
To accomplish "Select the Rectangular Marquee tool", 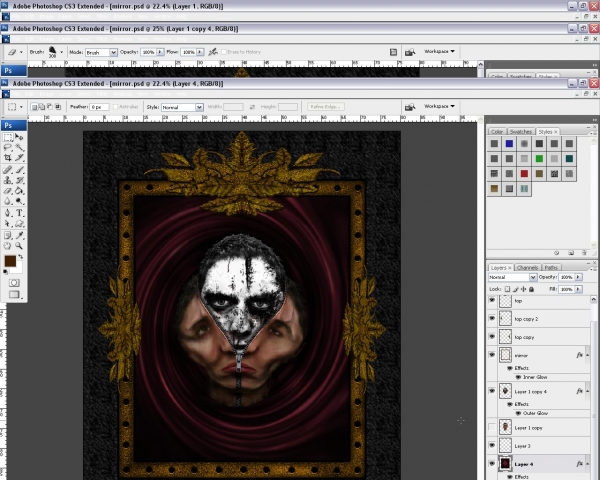I will (8, 137).
